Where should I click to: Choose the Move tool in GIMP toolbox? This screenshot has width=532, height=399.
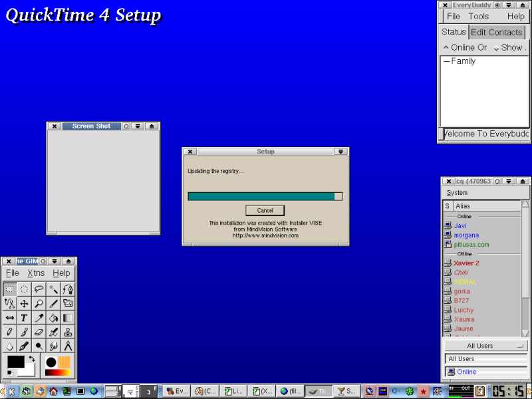24,303
